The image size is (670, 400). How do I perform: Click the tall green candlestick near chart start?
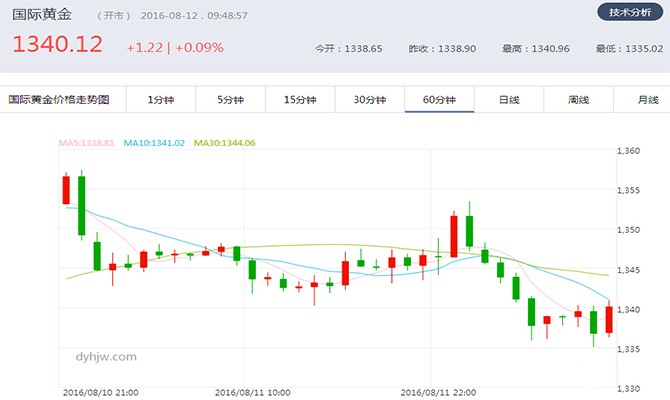coord(82,206)
